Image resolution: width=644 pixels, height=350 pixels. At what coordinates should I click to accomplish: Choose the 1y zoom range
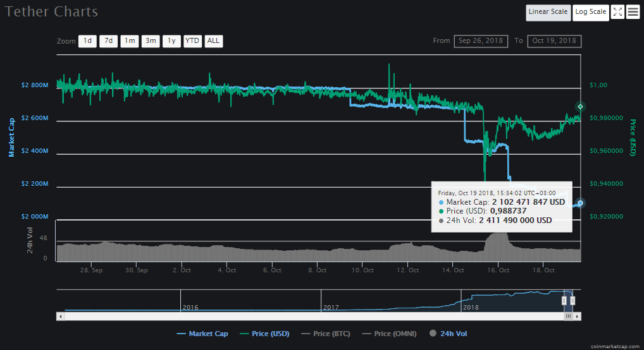pyautogui.click(x=171, y=41)
